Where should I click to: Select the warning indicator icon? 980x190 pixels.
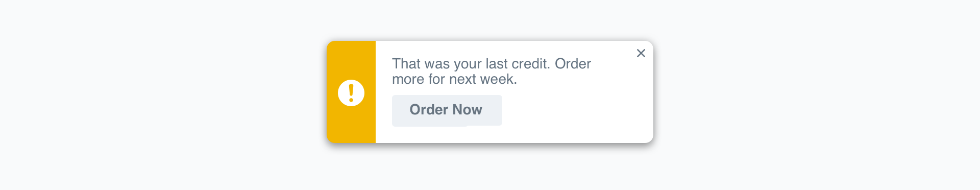pyautogui.click(x=351, y=93)
